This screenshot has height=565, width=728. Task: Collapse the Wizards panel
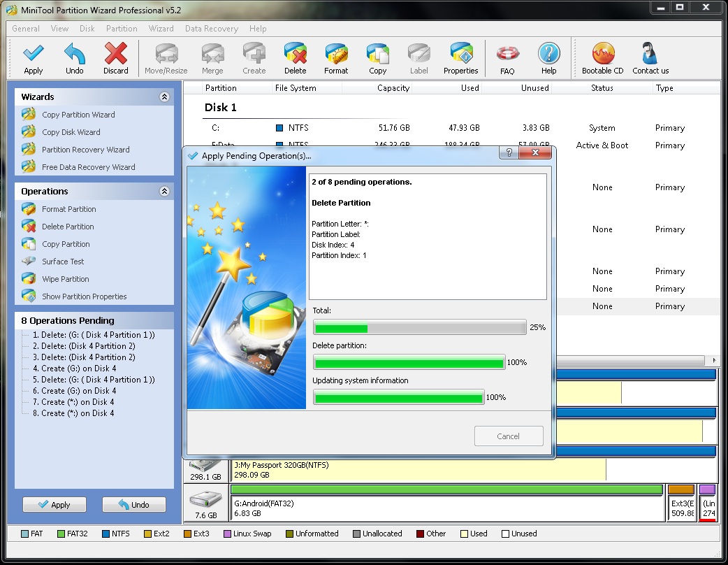click(x=164, y=96)
